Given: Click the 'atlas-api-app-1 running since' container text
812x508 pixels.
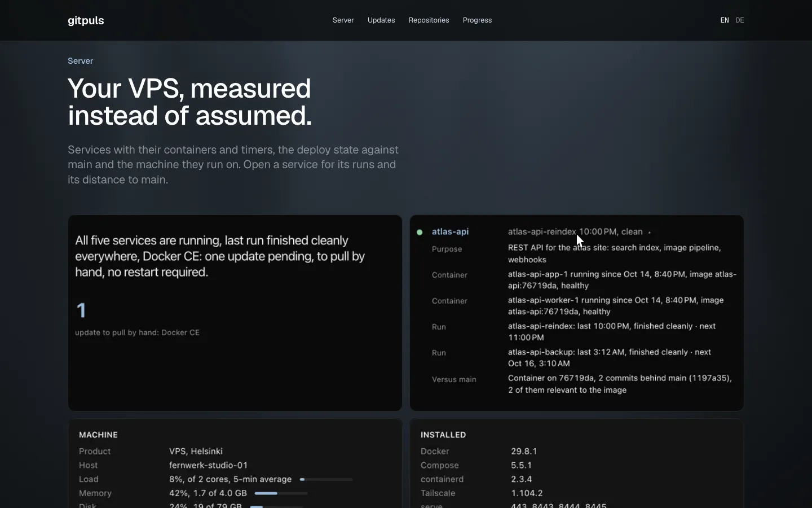Looking at the screenshot, I should click(622, 280).
